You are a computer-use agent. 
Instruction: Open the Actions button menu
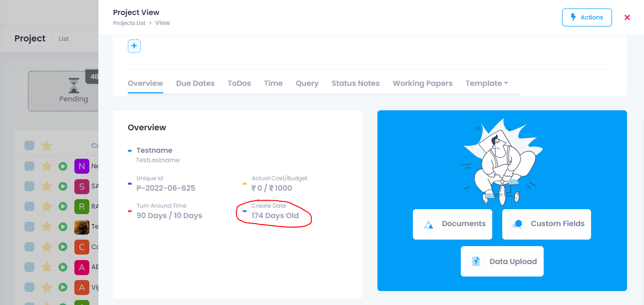(587, 17)
